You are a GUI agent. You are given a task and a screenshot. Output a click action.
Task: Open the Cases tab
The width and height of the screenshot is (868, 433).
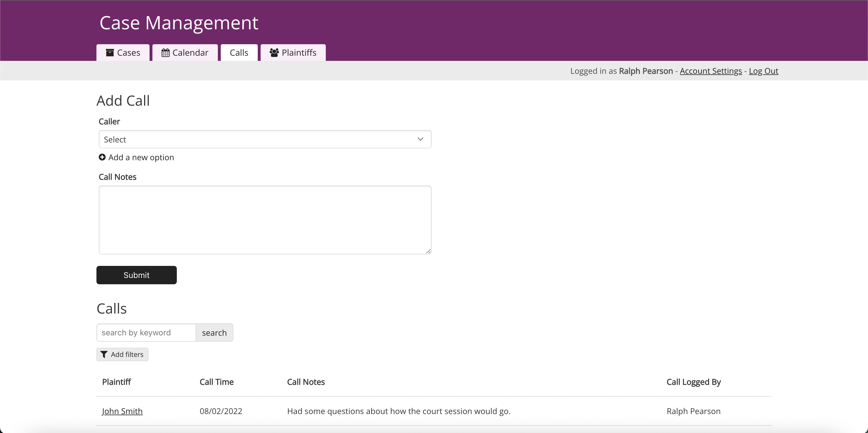[x=123, y=53]
